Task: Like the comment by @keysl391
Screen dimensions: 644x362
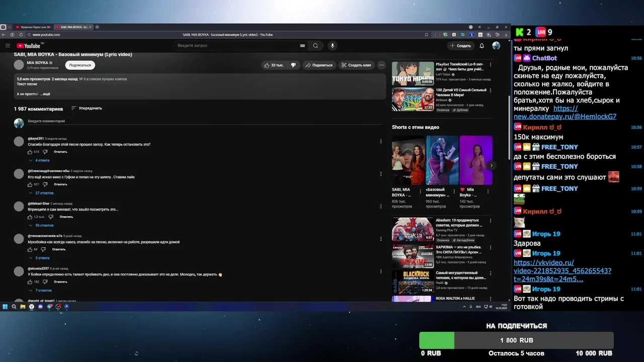Action: (30, 152)
